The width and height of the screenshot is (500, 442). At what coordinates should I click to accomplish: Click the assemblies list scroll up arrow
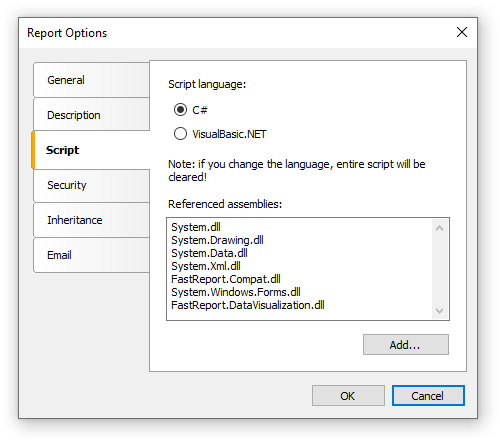pyautogui.click(x=440, y=228)
